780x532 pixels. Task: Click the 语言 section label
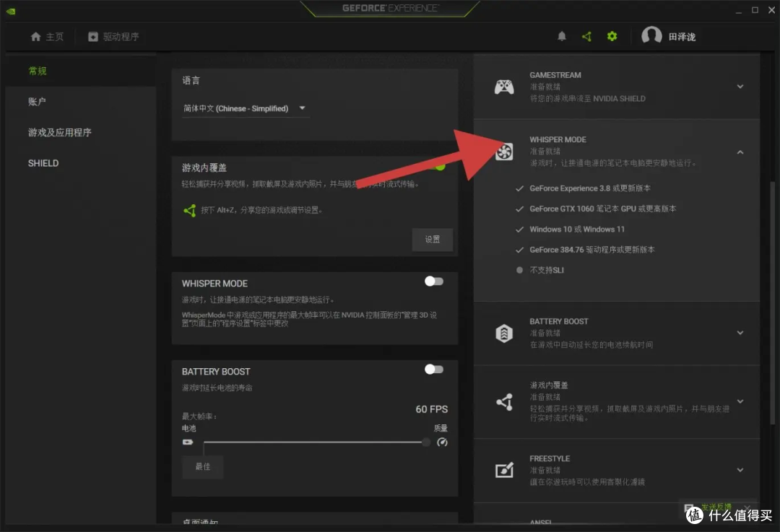tap(191, 81)
